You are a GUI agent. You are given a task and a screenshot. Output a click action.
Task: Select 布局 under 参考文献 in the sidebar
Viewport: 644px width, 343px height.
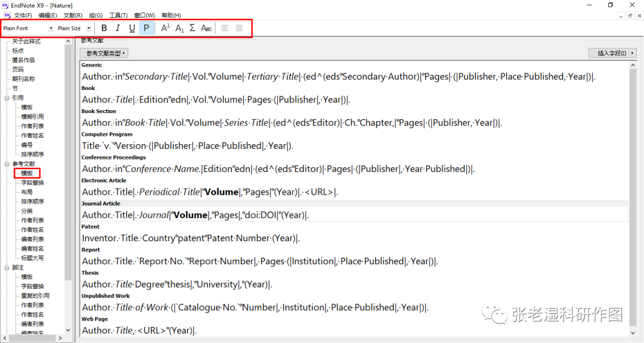(26, 192)
